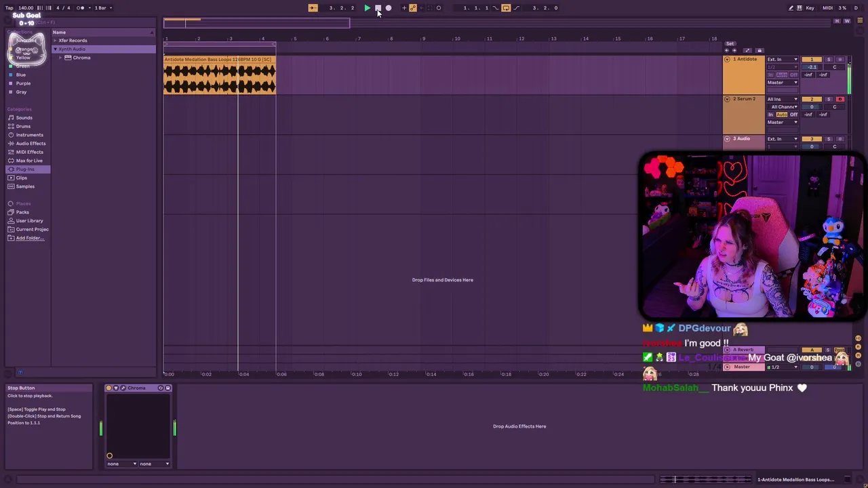Viewport: 868px width, 488px height.
Task: Click the tempo field 140.00
Action: tap(26, 8)
